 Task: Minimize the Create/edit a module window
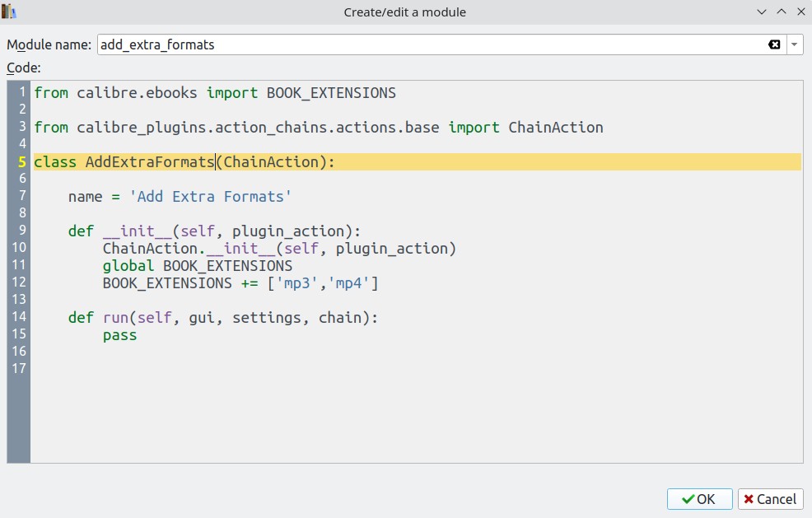tap(761, 12)
